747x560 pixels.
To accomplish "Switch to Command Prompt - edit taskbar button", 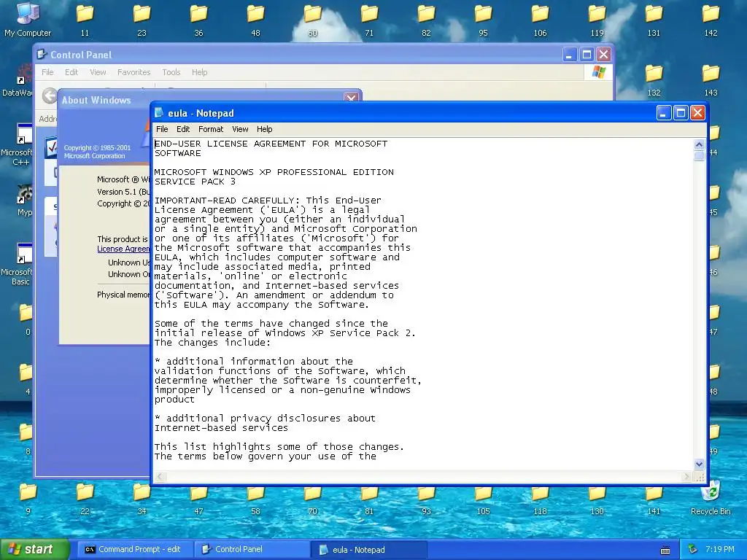I will [135, 550].
